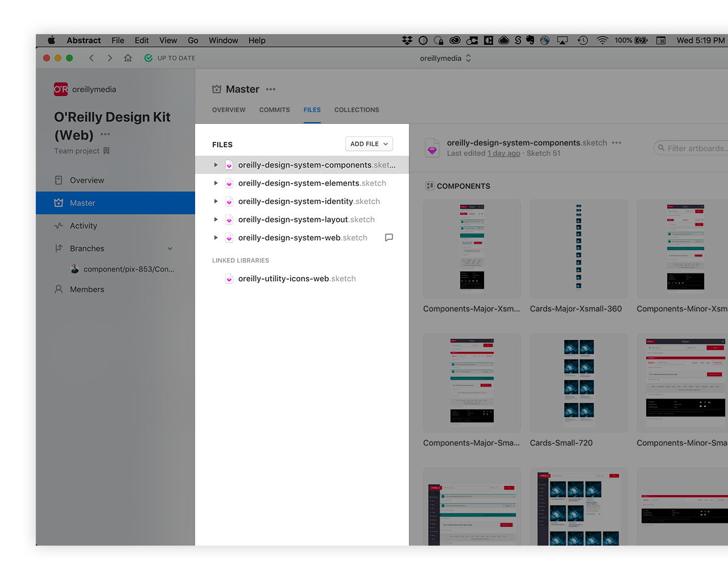The height and width of the screenshot is (582, 728).
Task: Select oreilly-design-system-layout.sketch file
Action: coord(302,219)
